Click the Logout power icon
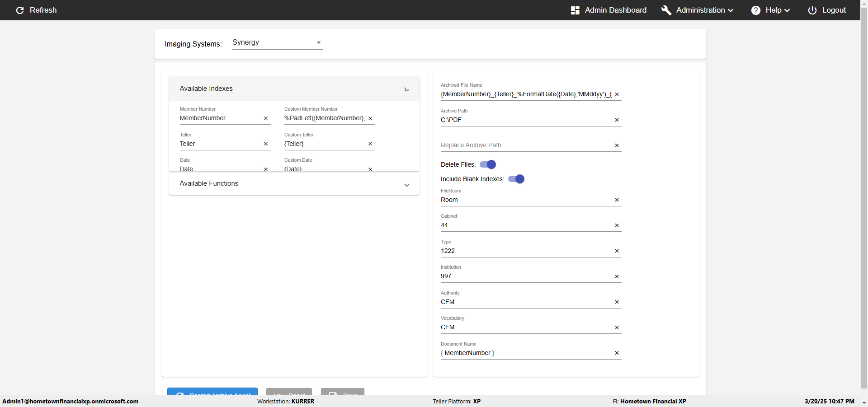 click(x=812, y=10)
